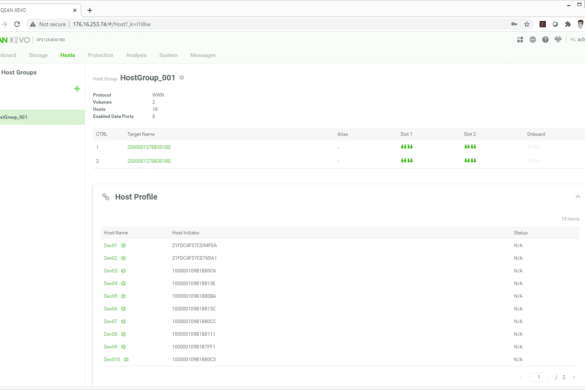Collapse the Host Profile panel chevron
The height and width of the screenshot is (390, 585).
point(578,197)
